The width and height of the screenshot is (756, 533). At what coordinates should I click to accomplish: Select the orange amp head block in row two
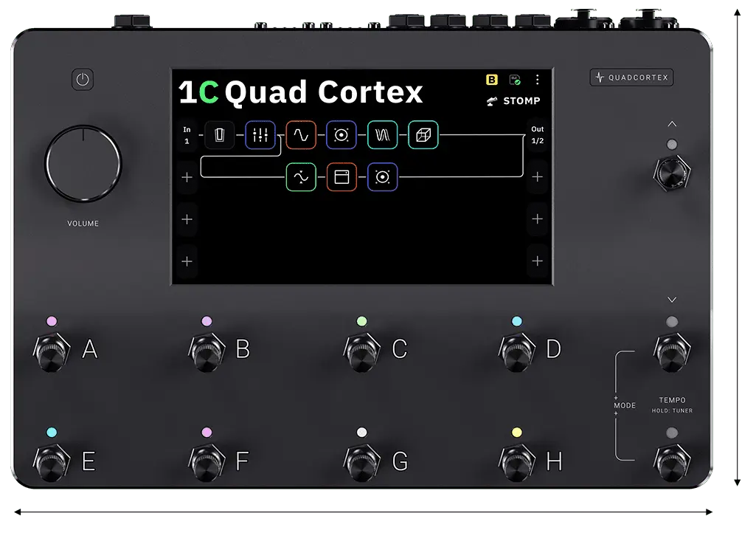click(x=341, y=177)
